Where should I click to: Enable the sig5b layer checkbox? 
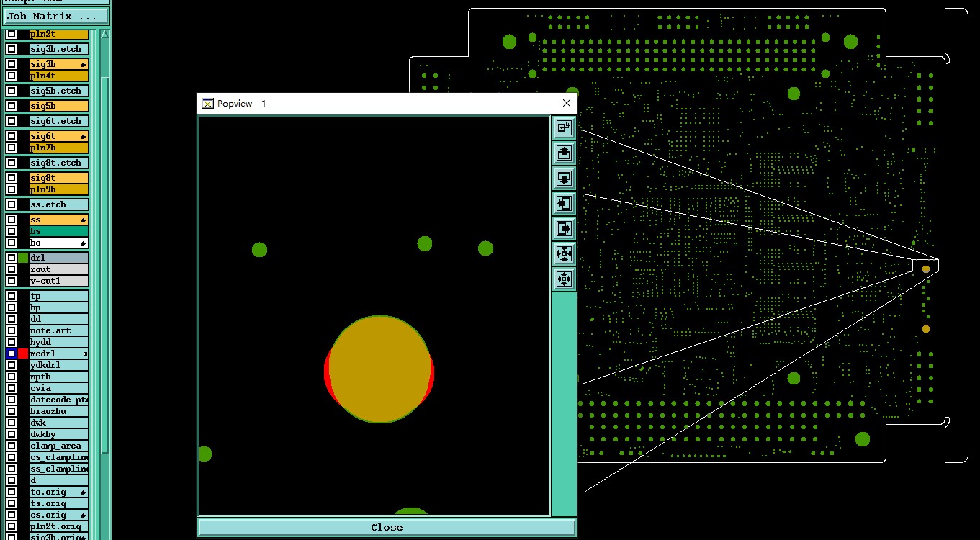pyautogui.click(x=12, y=106)
